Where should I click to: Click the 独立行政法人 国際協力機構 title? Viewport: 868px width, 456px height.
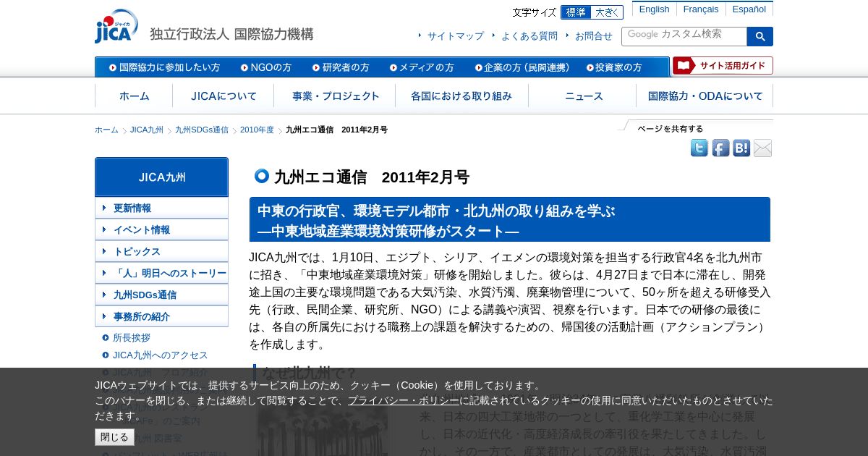(x=231, y=34)
